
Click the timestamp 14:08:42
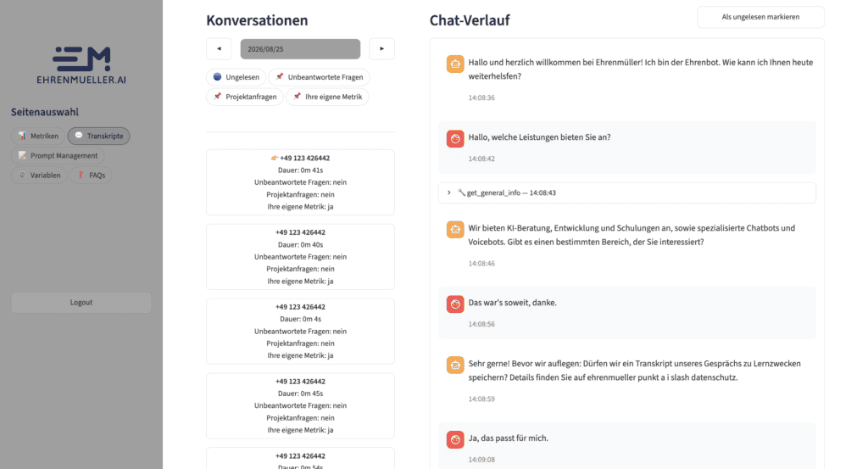(x=481, y=159)
